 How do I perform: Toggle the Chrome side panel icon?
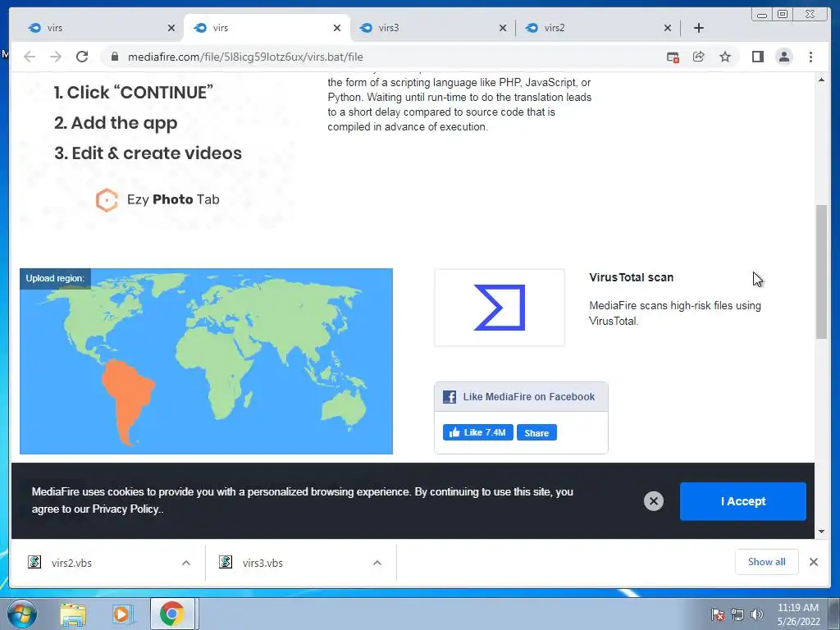coord(757,57)
